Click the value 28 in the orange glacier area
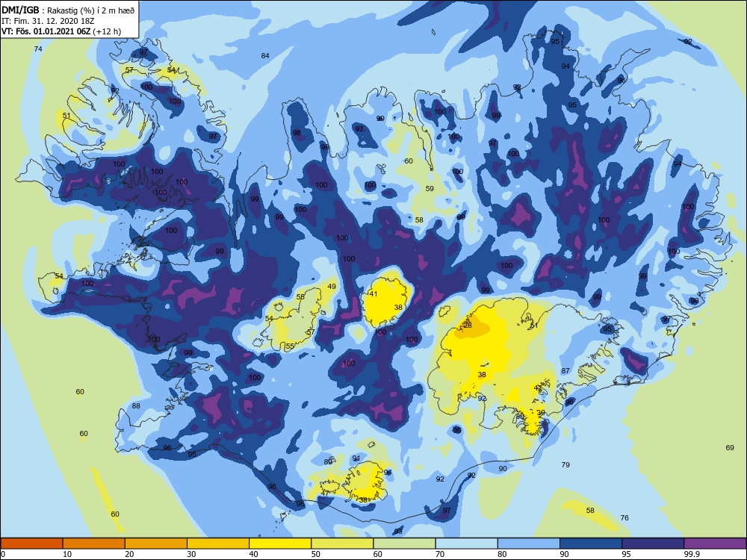Image resolution: width=747 pixels, height=560 pixels. tap(468, 326)
